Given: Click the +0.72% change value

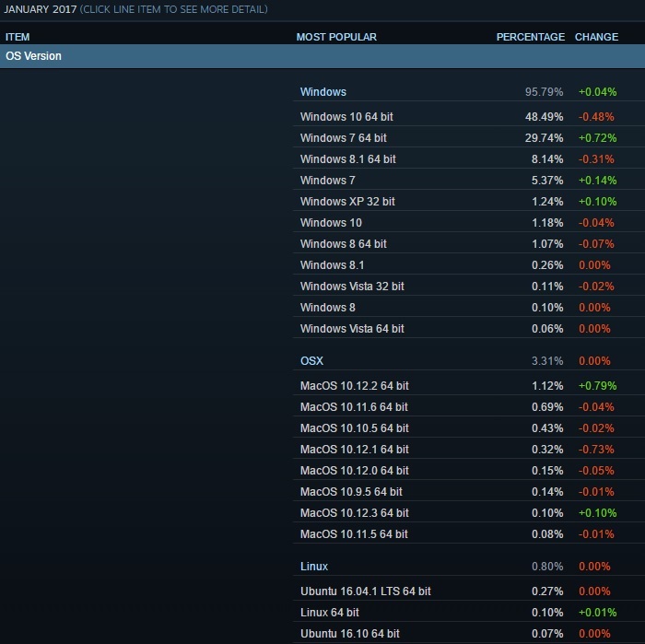Looking at the screenshot, I should click(598, 138).
